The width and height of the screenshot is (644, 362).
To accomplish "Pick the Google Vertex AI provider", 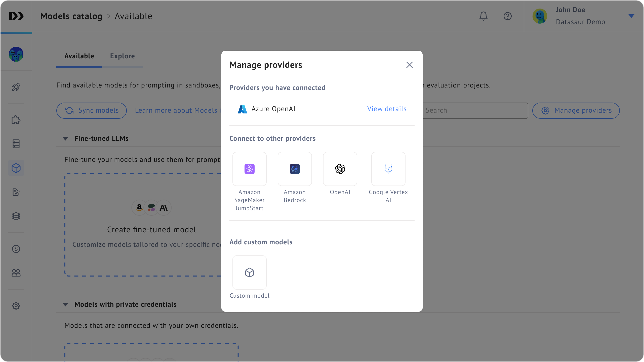I will point(388,169).
